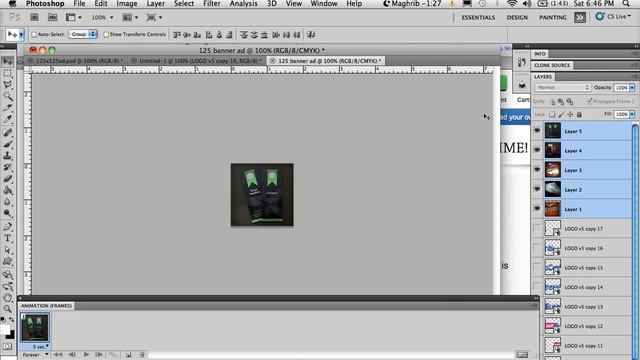Open the Analysis menu
The height and width of the screenshot is (360, 640).
[x=243, y=4]
